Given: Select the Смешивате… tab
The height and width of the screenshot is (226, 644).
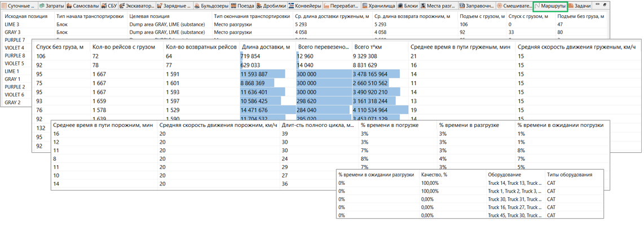Looking at the screenshot, I should click(513, 6).
